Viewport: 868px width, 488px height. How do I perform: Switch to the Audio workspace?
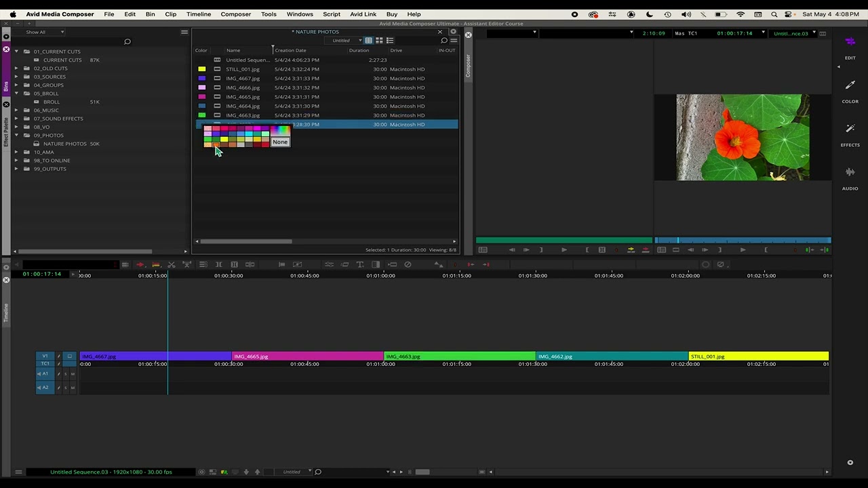(x=850, y=178)
